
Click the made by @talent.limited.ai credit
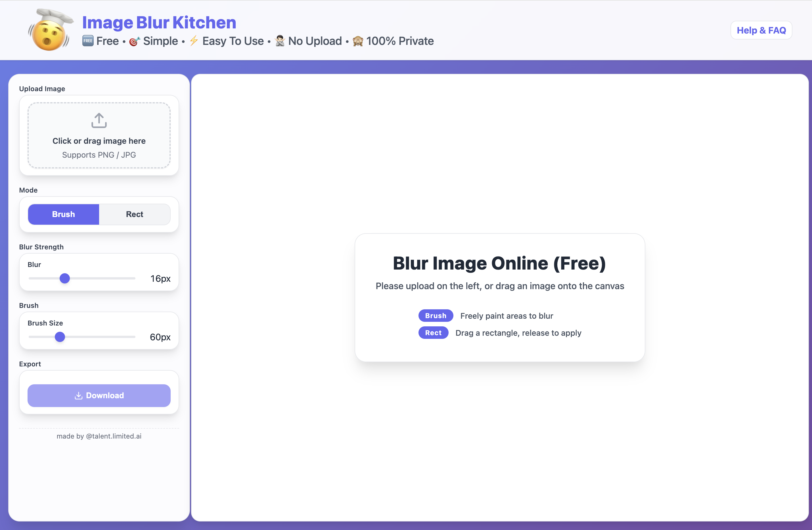tap(99, 436)
